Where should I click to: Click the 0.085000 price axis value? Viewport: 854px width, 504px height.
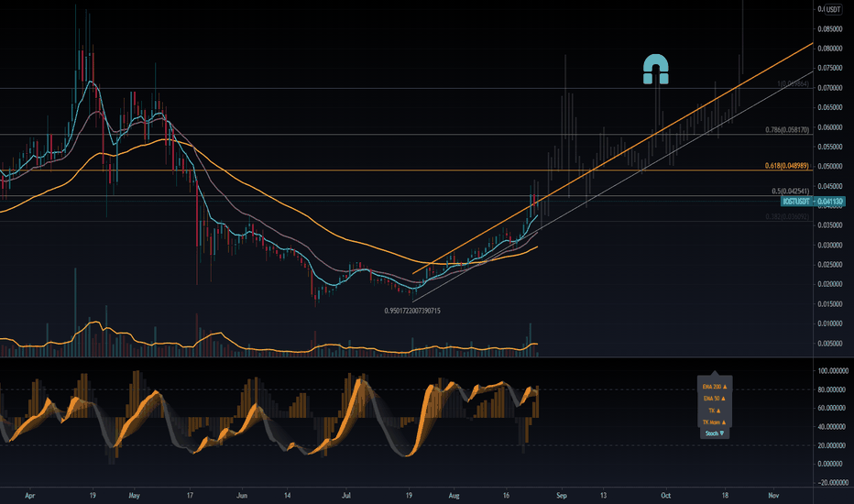tap(829, 29)
